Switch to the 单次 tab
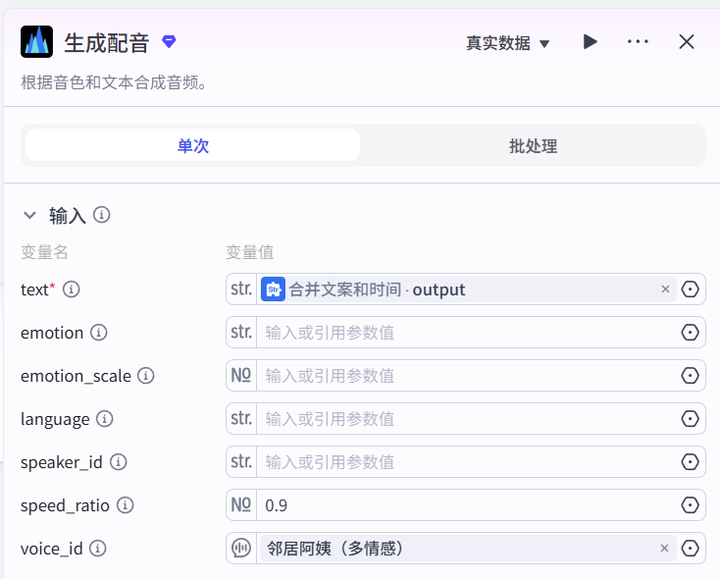 coord(193,146)
